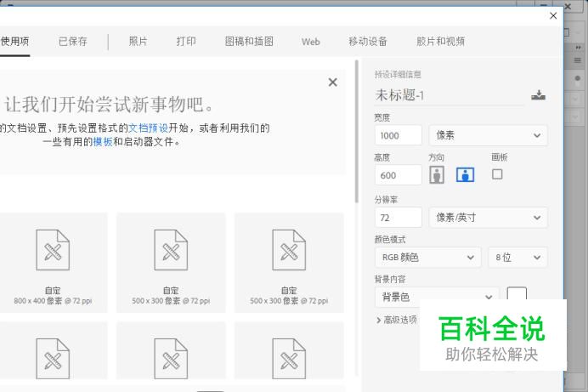588x392 pixels.
Task: Open width unit dropdown 像素
Action: click(488, 135)
